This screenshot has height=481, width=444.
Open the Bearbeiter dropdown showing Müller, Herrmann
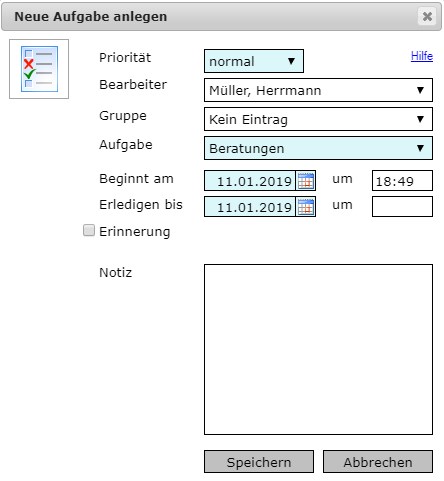click(x=318, y=90)
